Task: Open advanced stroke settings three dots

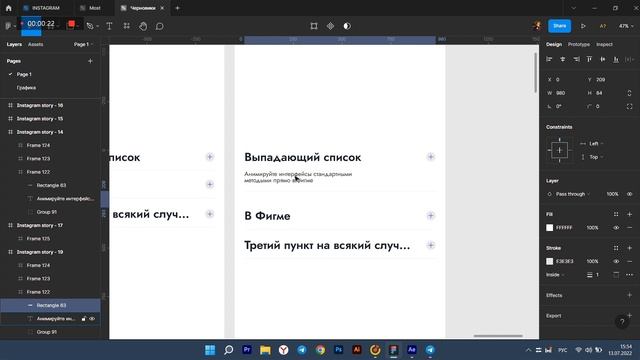Action: 629,275
